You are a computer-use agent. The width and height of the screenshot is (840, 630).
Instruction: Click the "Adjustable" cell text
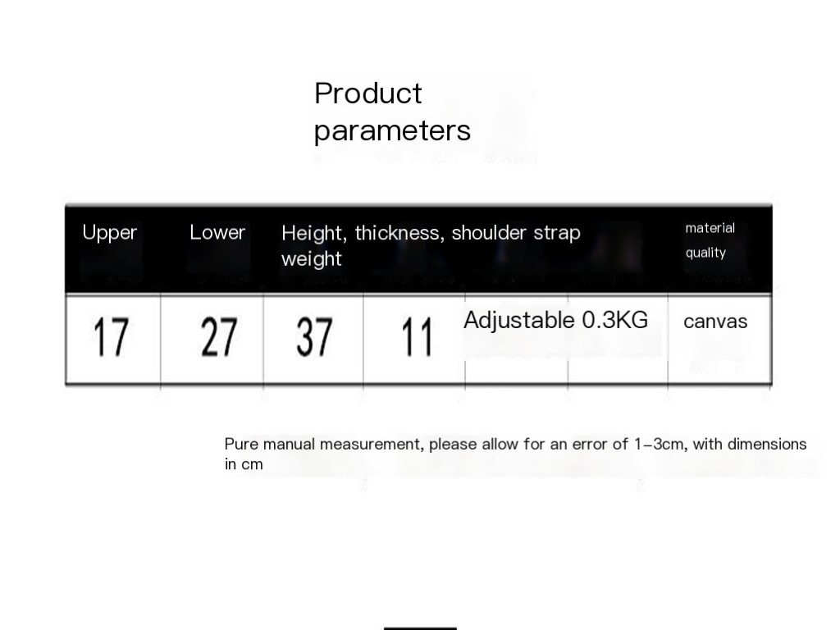518,320
